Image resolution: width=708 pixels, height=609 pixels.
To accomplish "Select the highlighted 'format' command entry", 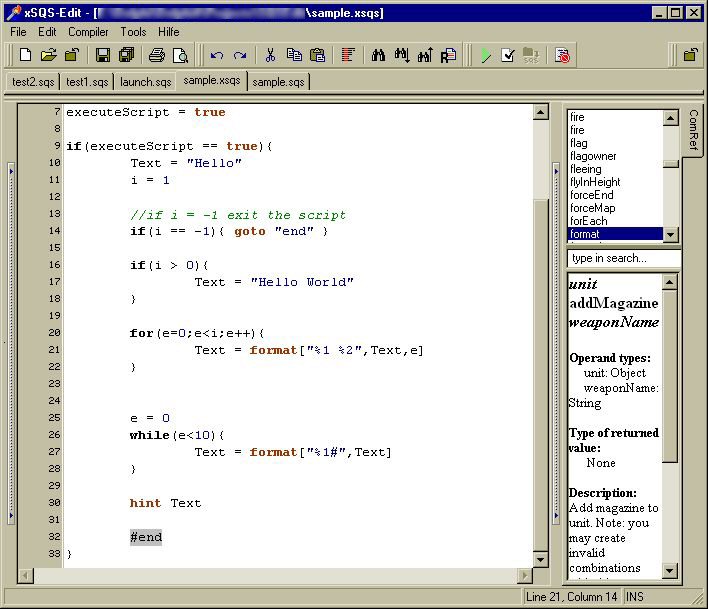I will pos(615,234).
